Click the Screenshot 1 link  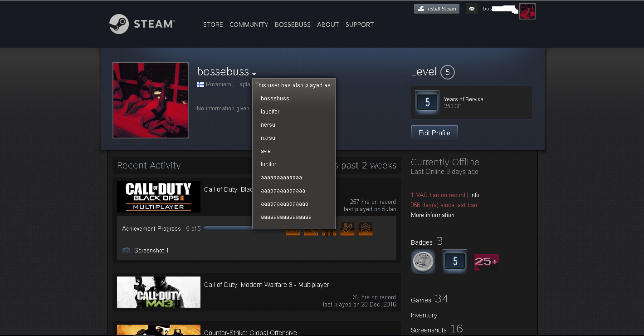[x=151, y=251]
